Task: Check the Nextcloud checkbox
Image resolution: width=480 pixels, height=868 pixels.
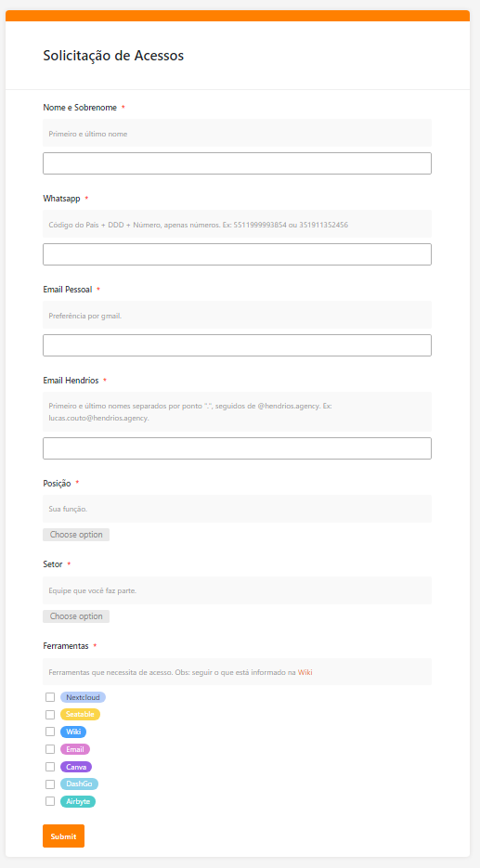Action: click(50, 697)
